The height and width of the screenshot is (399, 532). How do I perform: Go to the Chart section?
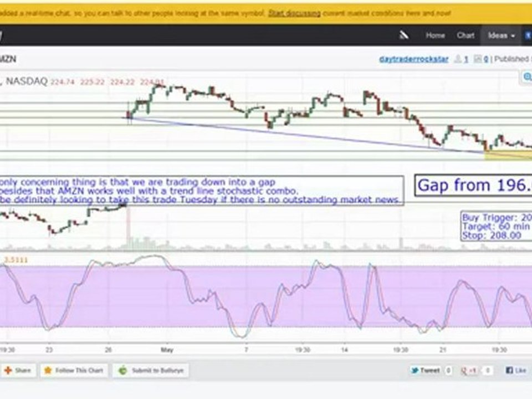pos(465,35)
